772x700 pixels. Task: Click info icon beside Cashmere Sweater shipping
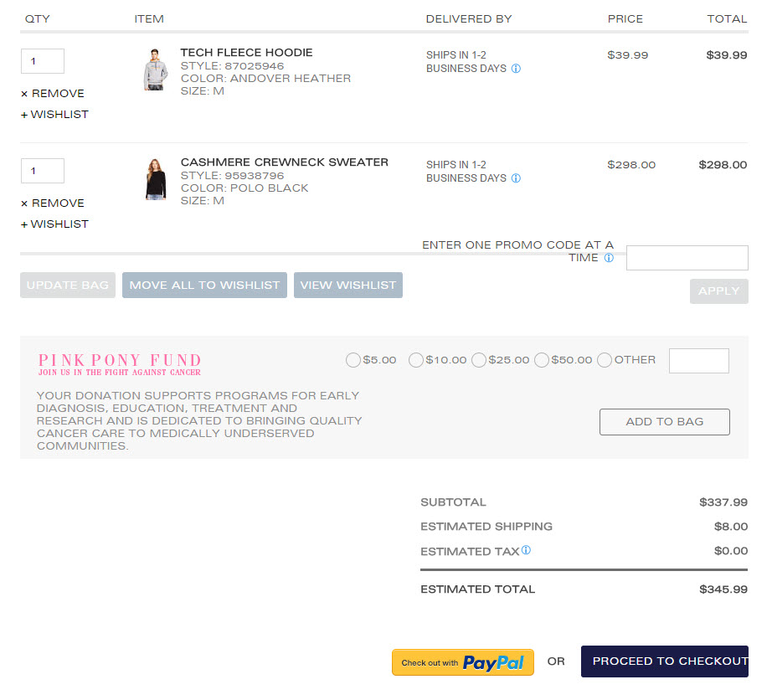(516, 178)
